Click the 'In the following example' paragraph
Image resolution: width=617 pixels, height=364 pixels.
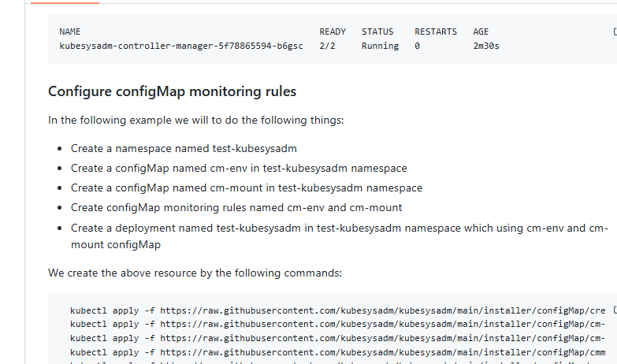(195, 121)
